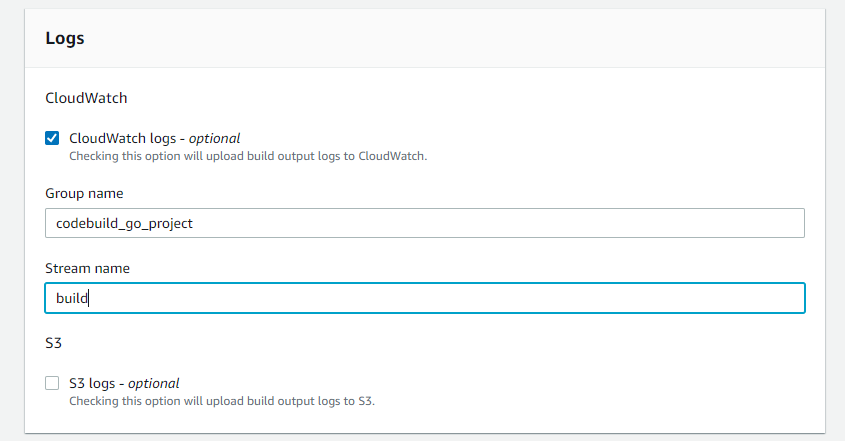Viewport: 845px width, 441px height.
Task: Click the empty right end of Stream name field
Action: click(760, 298)
